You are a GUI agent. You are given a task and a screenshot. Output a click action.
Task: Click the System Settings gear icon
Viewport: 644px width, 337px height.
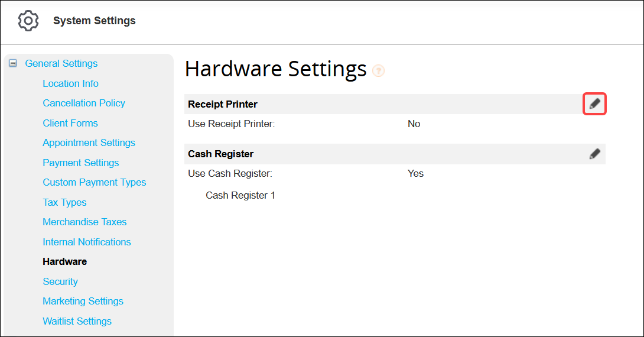(28, 21)
